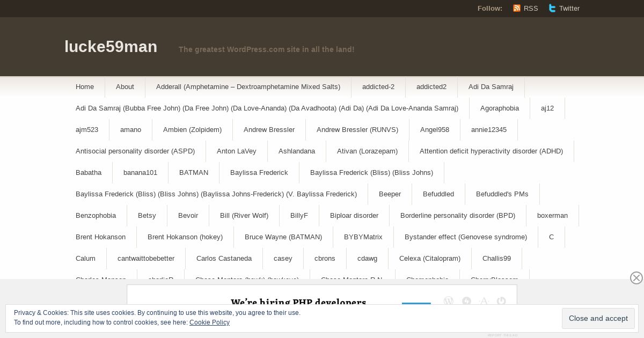Close the ad with the X icon
This screenshot has height=338, width=644.
[636, 277]
